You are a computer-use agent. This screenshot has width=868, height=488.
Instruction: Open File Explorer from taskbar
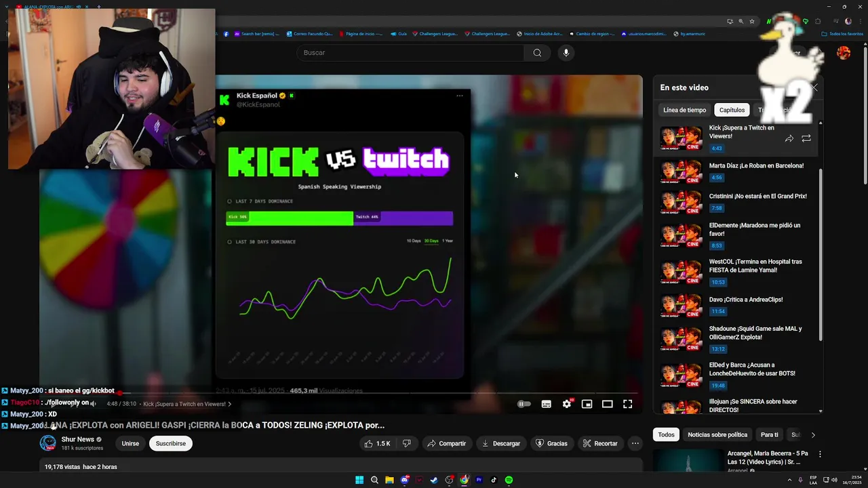(389, 480)
